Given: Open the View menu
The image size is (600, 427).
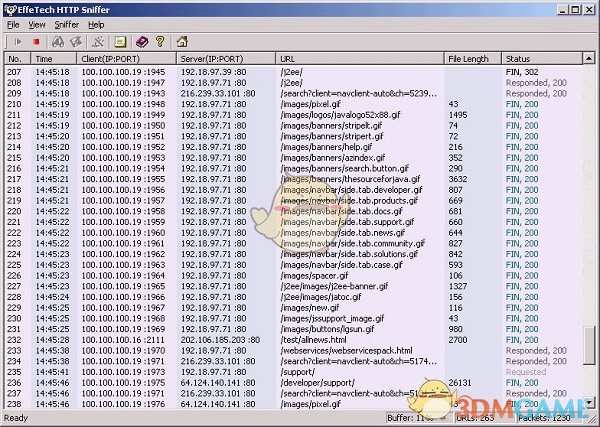Looking at the screenshot, I should (x=37, y=24).
